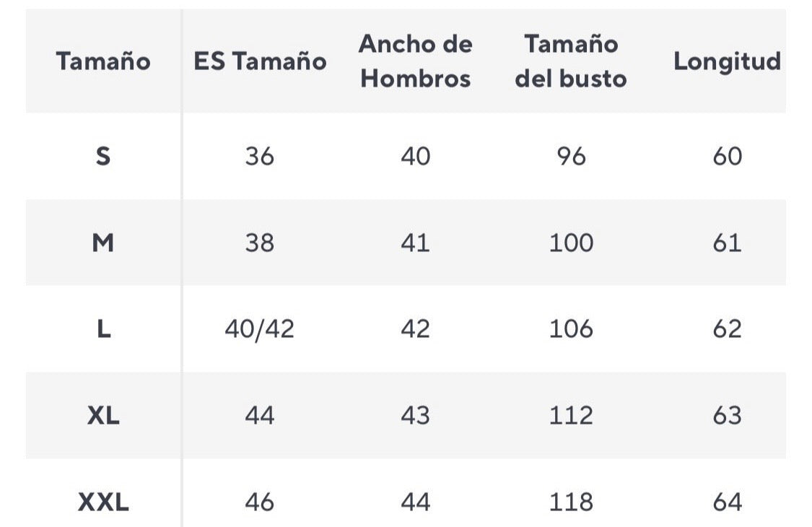The height and width of the screenshot is (527, 812).
Task: Select the Longitud column header
Action: coord(727,61)
